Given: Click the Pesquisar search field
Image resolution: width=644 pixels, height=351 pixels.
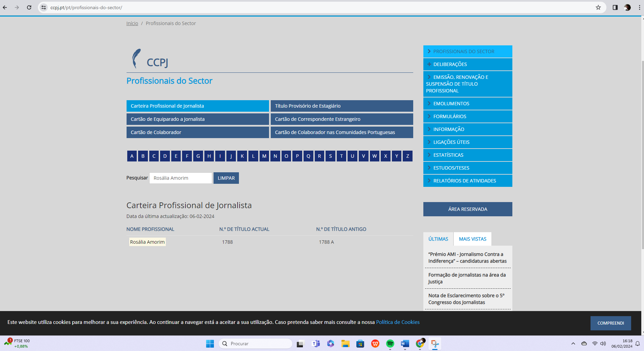Looking at the screenshot, I should point(180,178).
